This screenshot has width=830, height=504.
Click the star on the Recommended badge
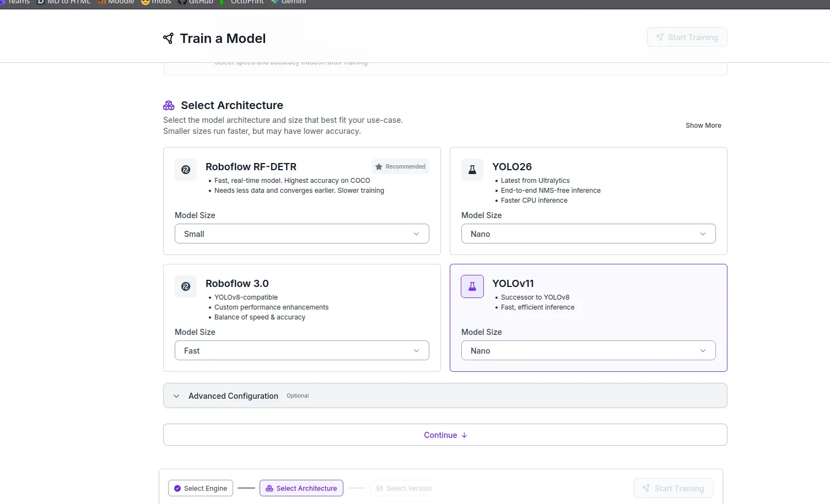tap(379, 166)
